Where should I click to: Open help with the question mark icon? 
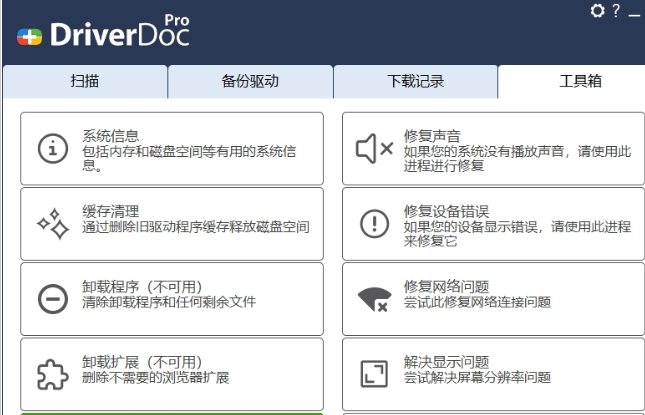tap(616, 10)
